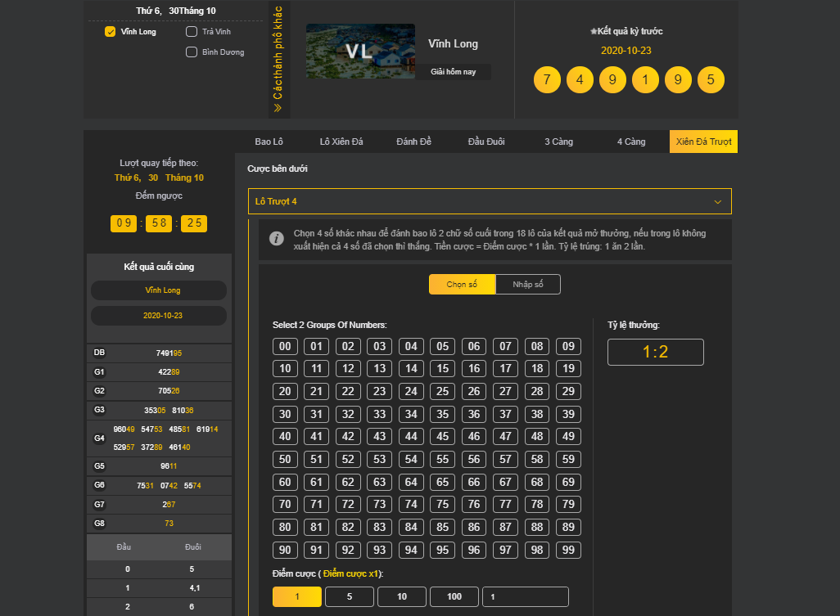Screen dimensions: 840x616
Task: Click the last yellow result ball showing 5
Action: [x=711, y=80]
